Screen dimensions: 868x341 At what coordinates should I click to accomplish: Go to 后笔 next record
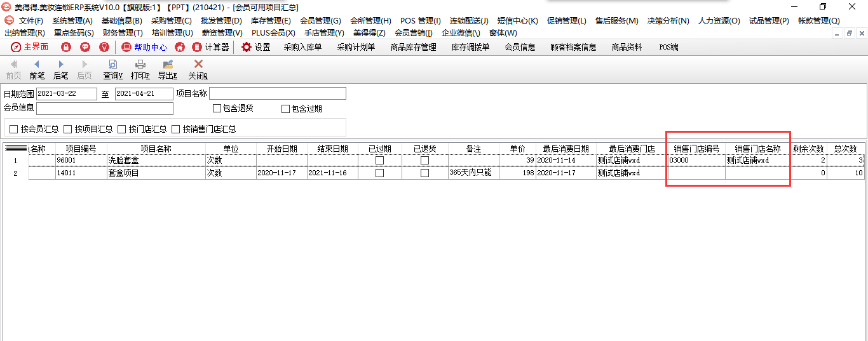click(x=60, y=70)
